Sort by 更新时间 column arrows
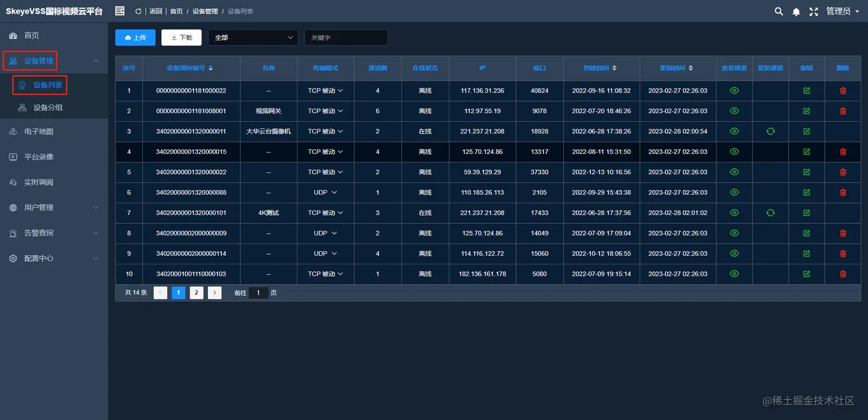Viewport: 868px width, 420px height. [x=691, y=68]
